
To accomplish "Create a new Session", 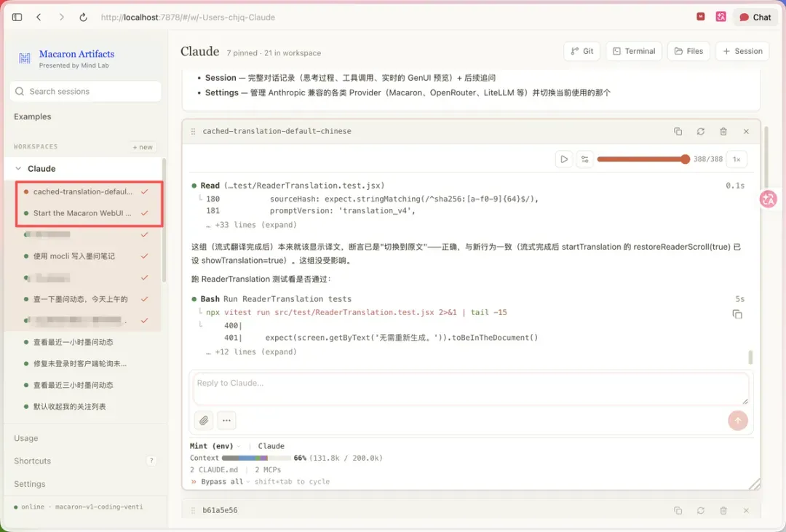I will [x=742, y=51].
